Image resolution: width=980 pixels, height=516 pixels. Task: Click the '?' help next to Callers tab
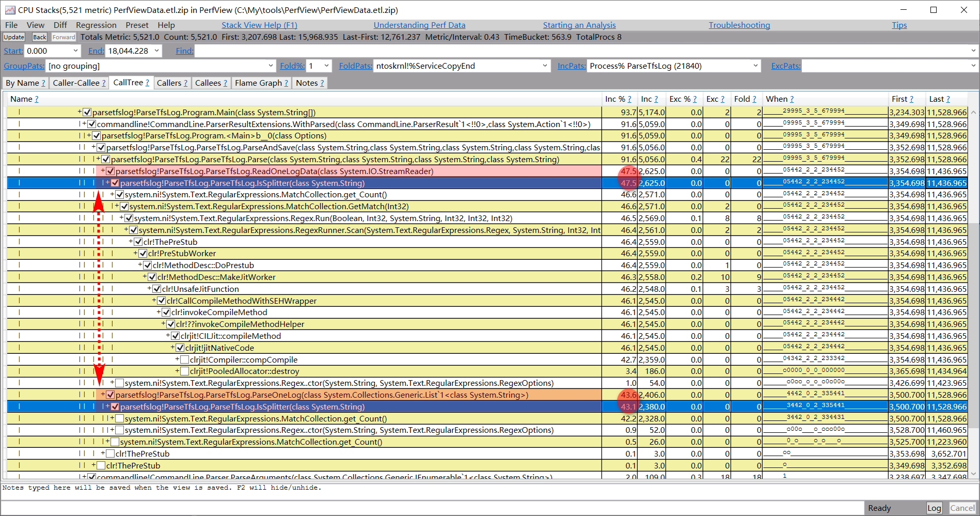pos(185,83)
